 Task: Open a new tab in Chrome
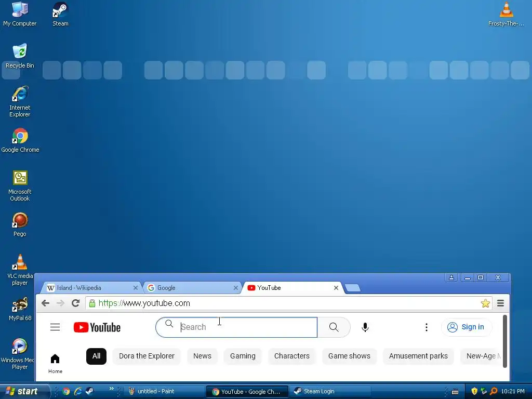pos(353,288)
